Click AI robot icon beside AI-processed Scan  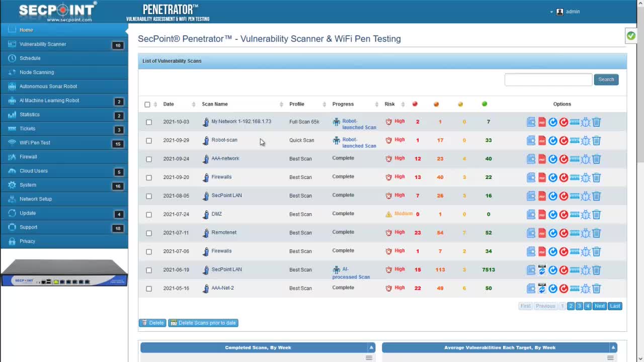tap(336, 270)
